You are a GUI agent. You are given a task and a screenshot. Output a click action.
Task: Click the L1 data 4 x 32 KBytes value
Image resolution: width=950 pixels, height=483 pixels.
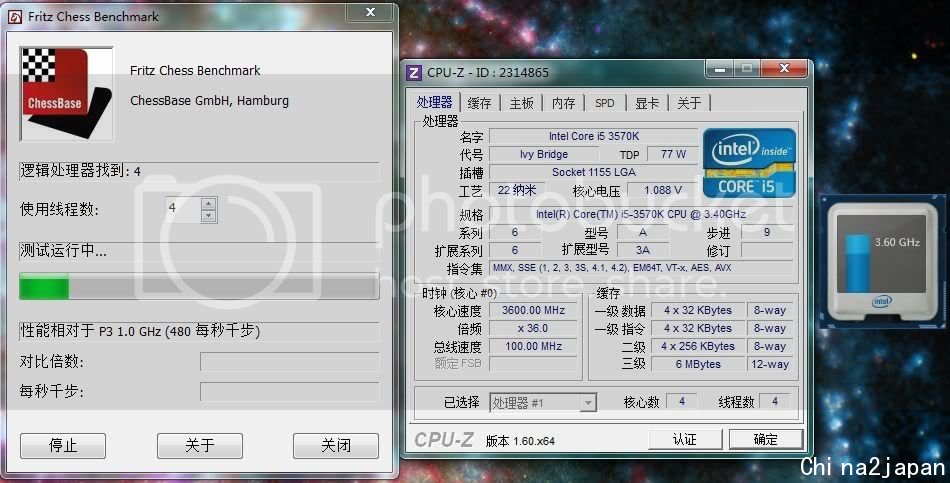(698, 310)
